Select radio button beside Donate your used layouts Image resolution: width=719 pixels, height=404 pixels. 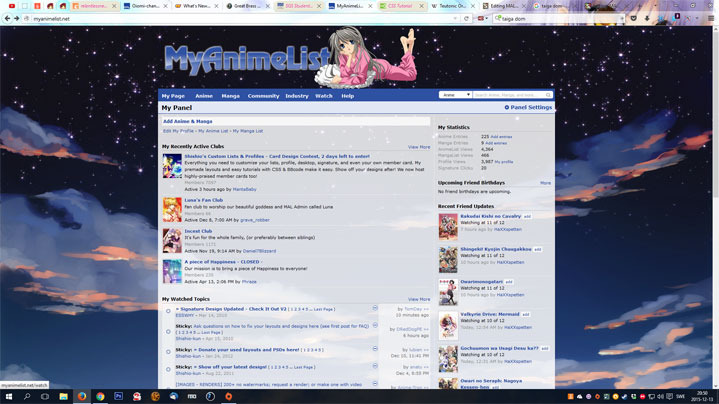pos(168,352)
